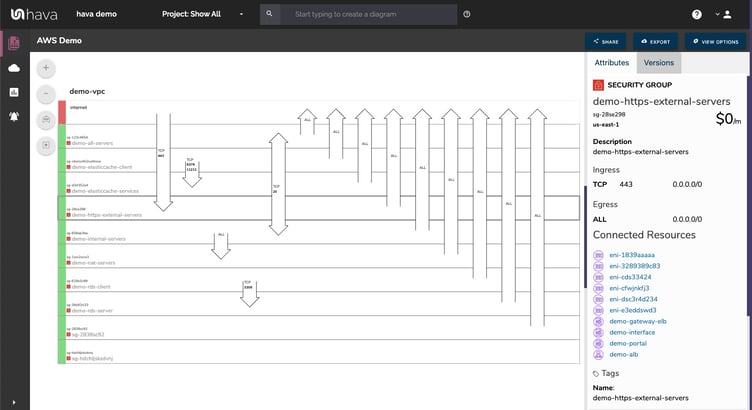Switch to the Versions tab

[x=658, y=63]
